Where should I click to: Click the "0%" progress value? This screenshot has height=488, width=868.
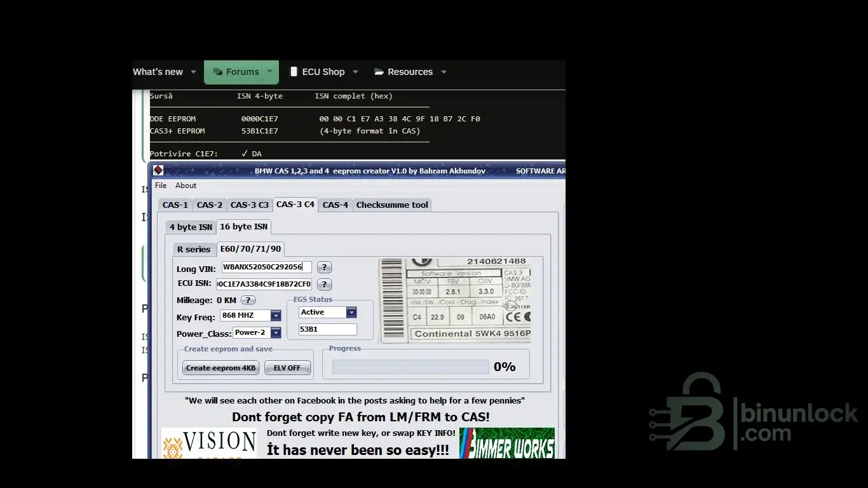505,367
